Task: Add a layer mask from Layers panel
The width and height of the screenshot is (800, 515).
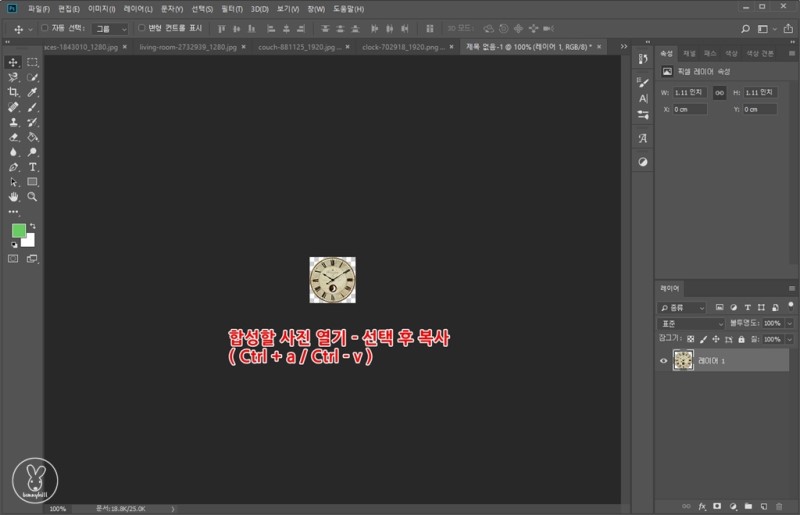Action: point(717,507)
